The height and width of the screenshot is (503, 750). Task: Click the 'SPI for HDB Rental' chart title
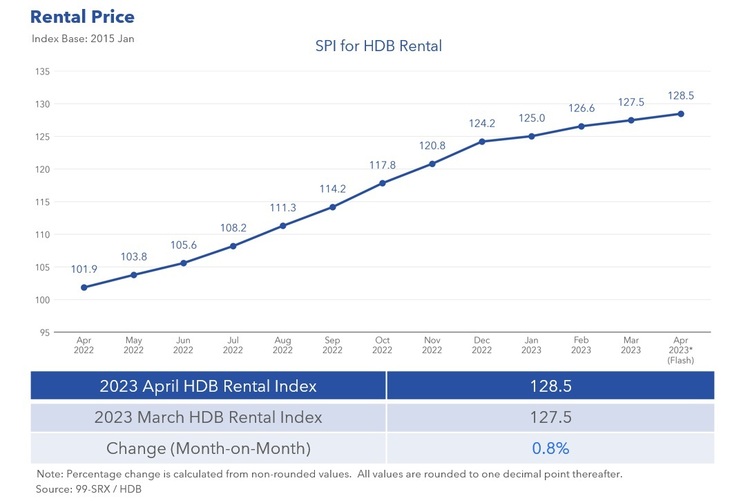tap(378, 46)
